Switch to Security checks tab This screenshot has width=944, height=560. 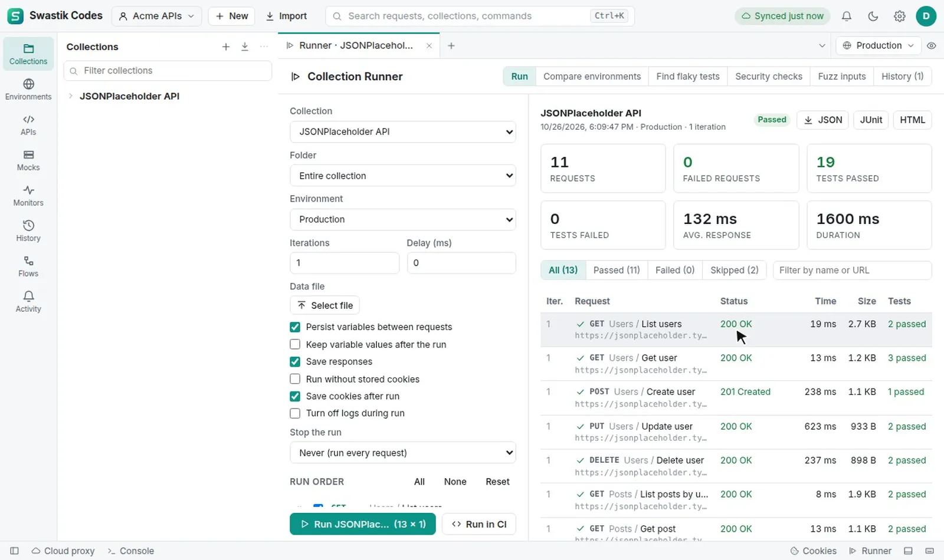[769, 76]
